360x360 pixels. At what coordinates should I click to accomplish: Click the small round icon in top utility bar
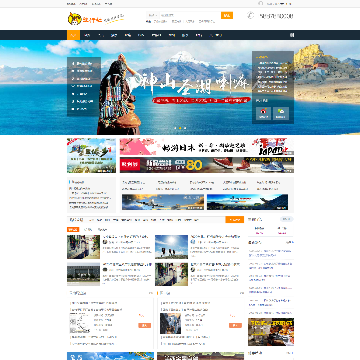click(x=260, y=3)
